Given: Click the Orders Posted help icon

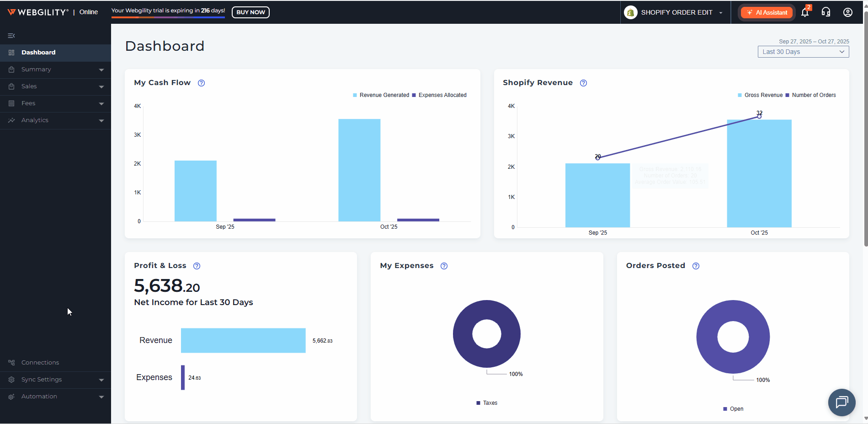Looking at the screenshot, I should (x=696, y=266).
